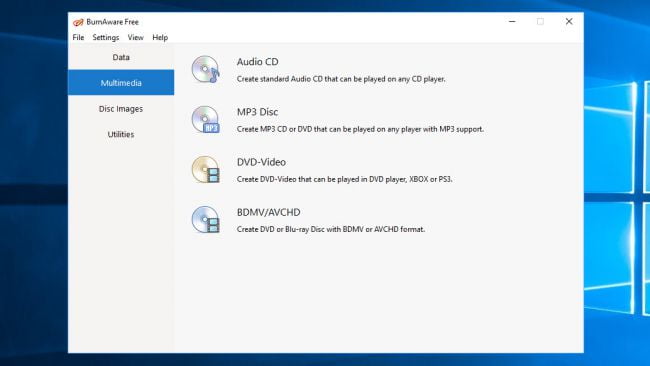Click the BDMV/AVCHD disc icon
Viewport: 650px width, 366px height.
pyautogui.click(x=206, y=220)
